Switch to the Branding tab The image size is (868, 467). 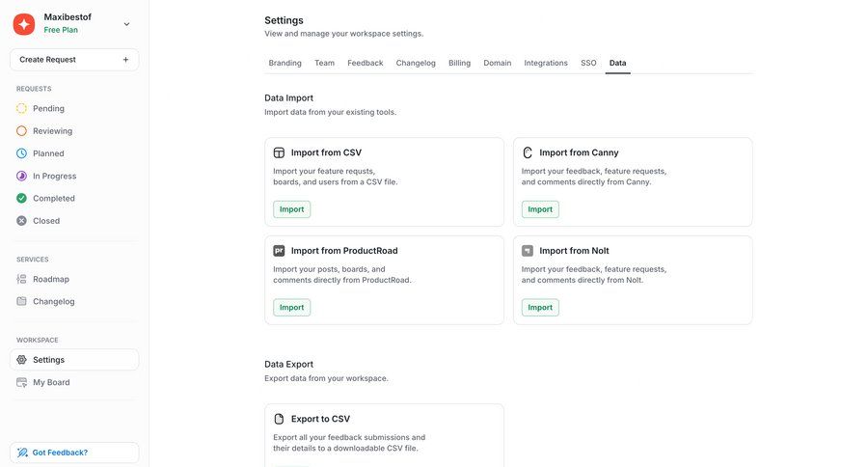tap(285, 63)
